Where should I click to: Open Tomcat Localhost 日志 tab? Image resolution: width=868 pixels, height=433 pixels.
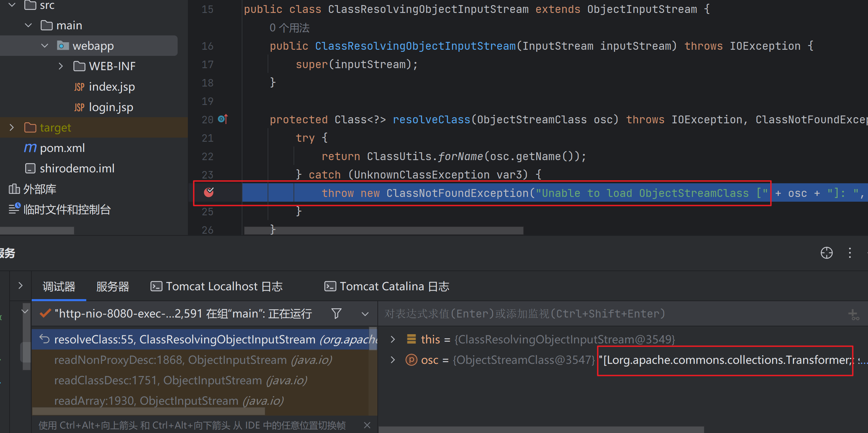tap(216, 287)
